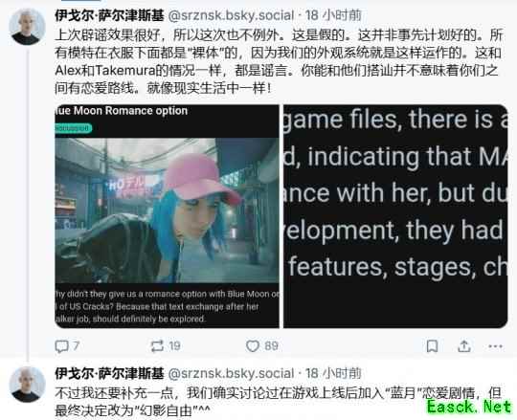This screenshot has height=420, width=517.
Task: Open the first post's body text
Action: click(x=279, y=61)
